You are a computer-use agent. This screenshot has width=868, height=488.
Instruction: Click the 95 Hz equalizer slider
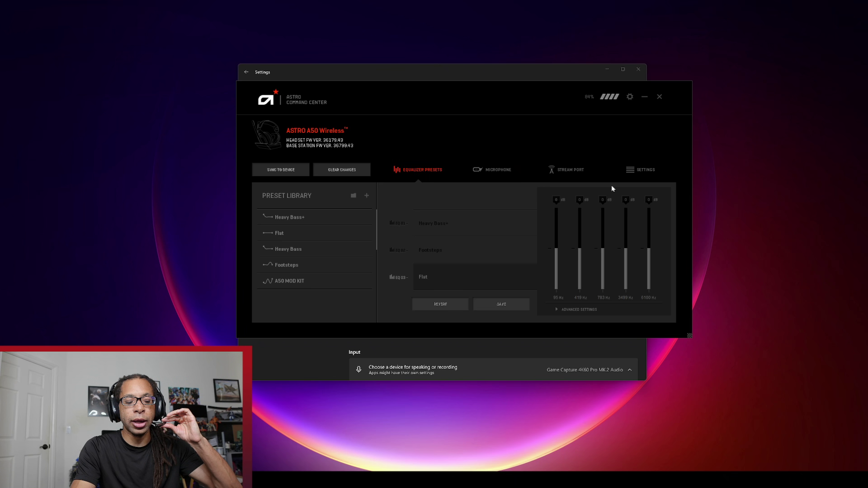(556, 249)
